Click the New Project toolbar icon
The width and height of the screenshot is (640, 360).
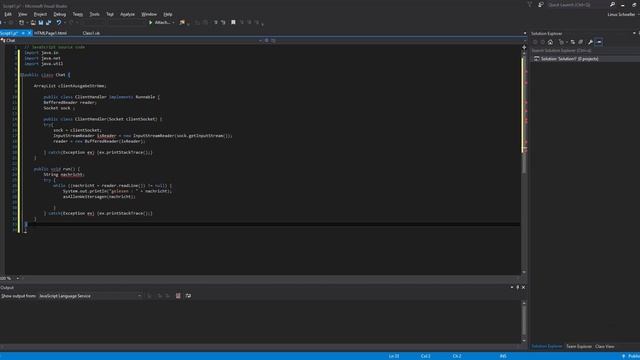(22, 22)
